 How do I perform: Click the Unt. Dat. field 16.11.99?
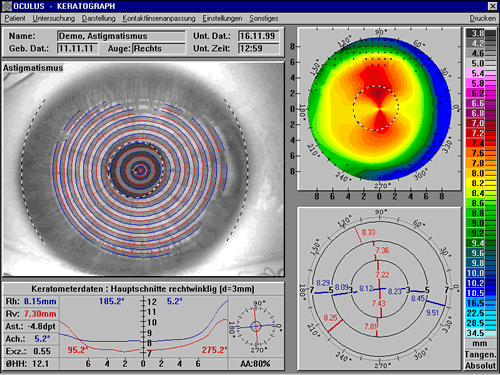pos(259,36)
